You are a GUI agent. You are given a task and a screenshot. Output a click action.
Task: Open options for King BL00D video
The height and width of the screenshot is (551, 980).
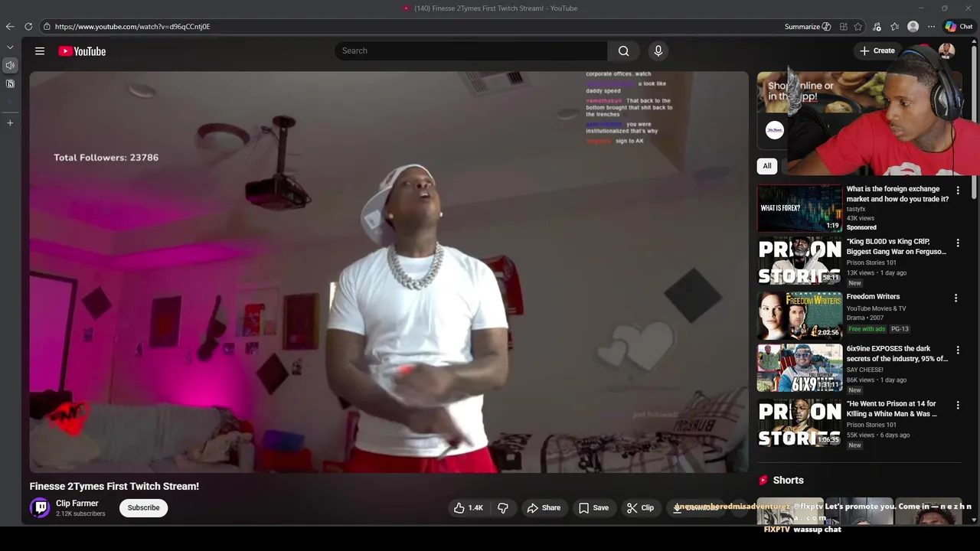pyautogui.click(x=957, y=243)
